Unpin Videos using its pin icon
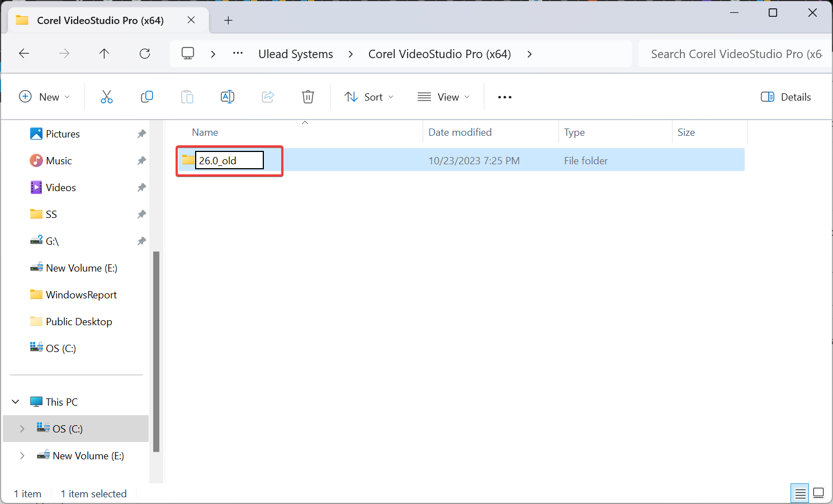833x504 pixels. coord(141,187)
